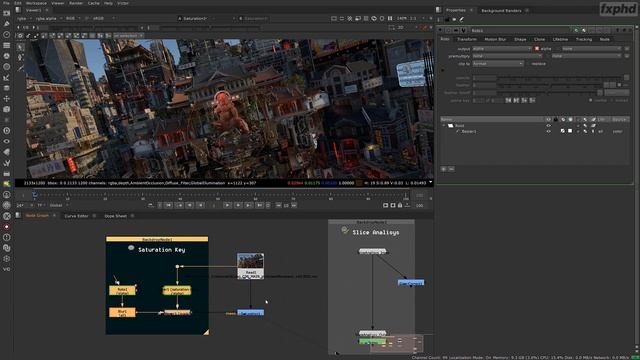Click the play backward button

tap(200, 205)
